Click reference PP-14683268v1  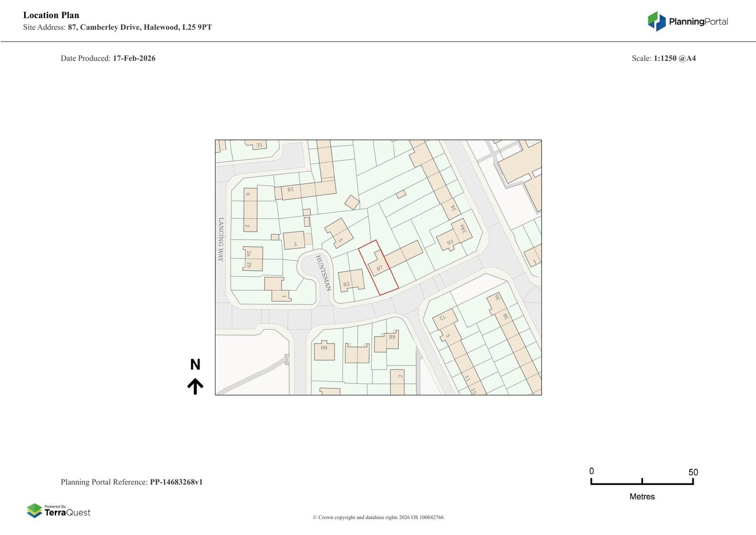pyautogui.click(x=176, y=482)
